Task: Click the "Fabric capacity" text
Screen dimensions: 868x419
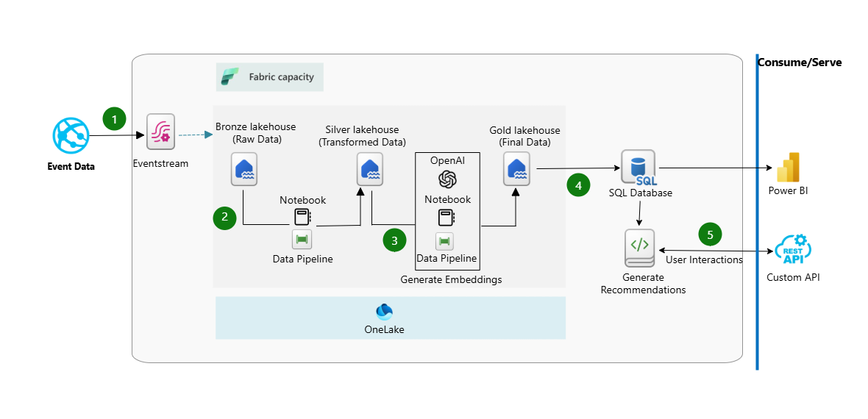Action: point(281,77)
